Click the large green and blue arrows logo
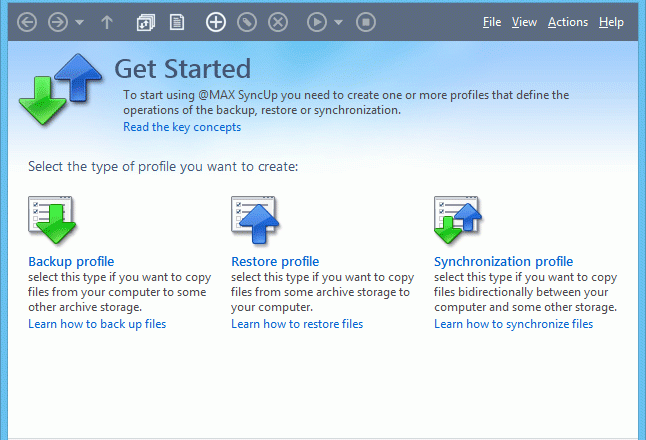Viewport: 646px width, 440px height. click(x=60, y=89)
